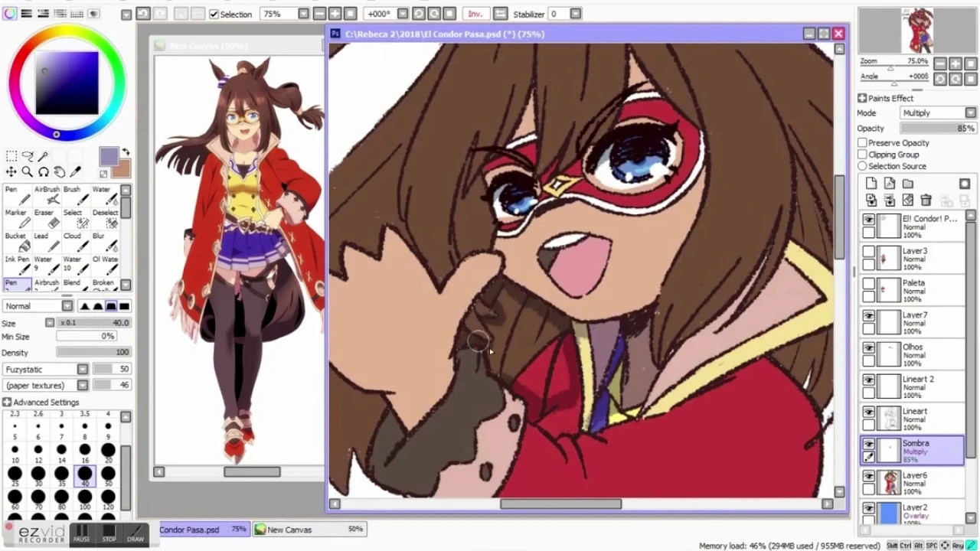Choose the AirBrush tool
This screenshot has height=551, width=980.
(x=47, y=194)
